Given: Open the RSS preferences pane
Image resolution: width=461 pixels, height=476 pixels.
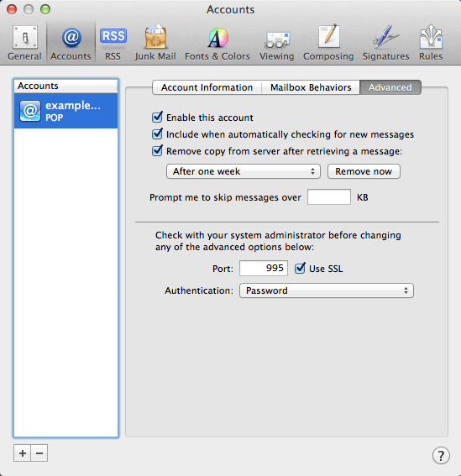Looking at the screenshot, I should (113, 43).
